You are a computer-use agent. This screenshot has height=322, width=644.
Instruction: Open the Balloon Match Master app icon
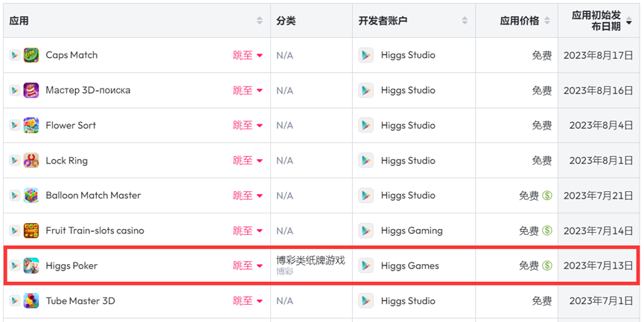[x=31, y=196]
